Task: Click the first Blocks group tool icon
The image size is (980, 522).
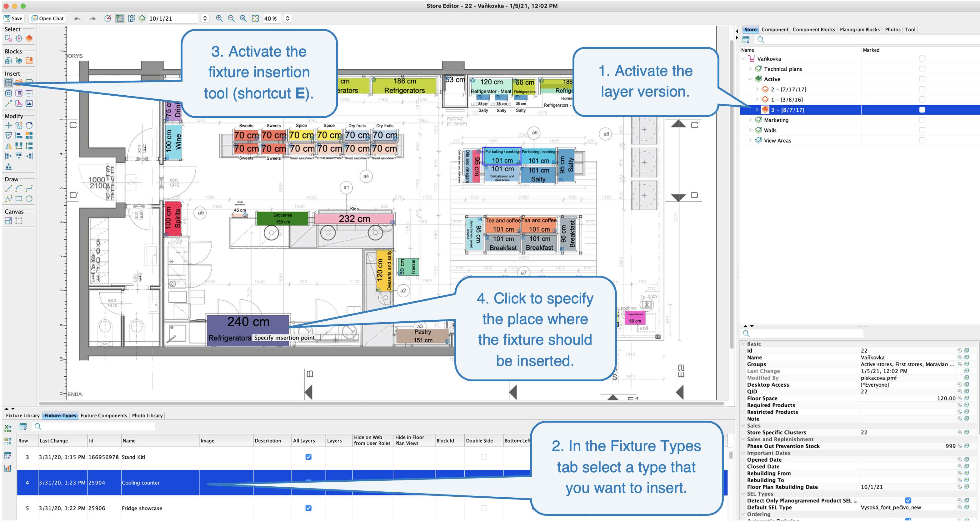Action: 8,61
